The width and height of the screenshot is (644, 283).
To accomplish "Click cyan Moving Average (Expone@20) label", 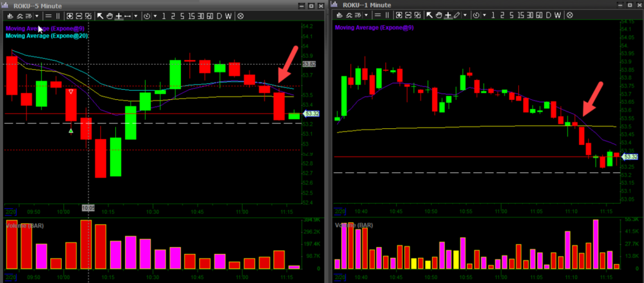I will 46,35.
